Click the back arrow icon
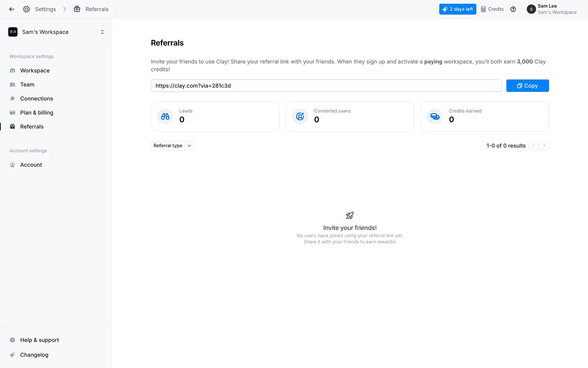The height and width of the screenshot is (368, 588). pos(12,9)
